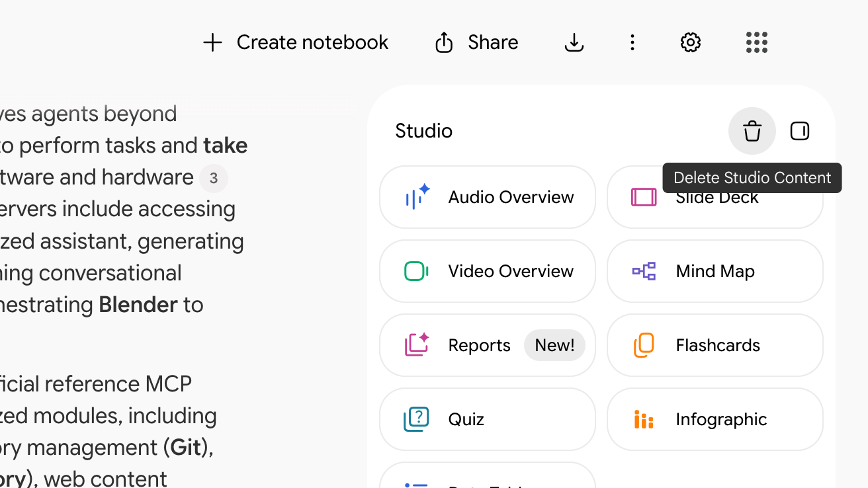Generate an Infographic

[x=715, y=419]
